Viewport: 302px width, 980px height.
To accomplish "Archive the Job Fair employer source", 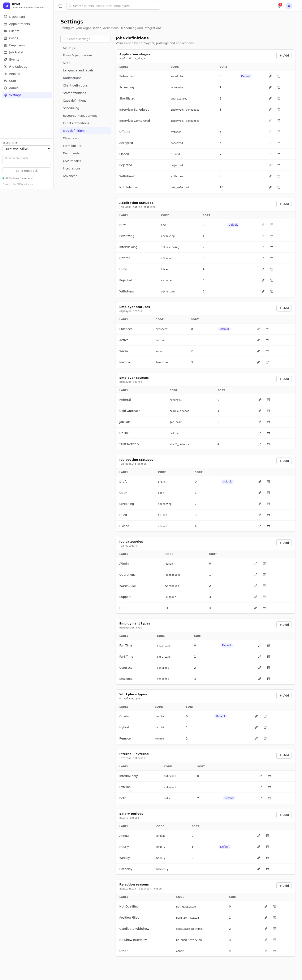I will click(x=268, y=422).
